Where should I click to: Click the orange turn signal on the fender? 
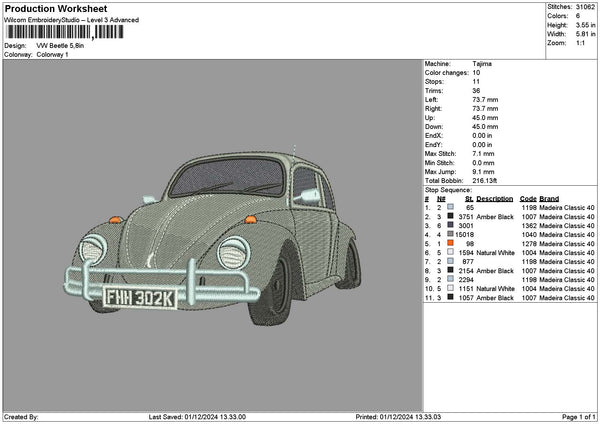point(115,219)
